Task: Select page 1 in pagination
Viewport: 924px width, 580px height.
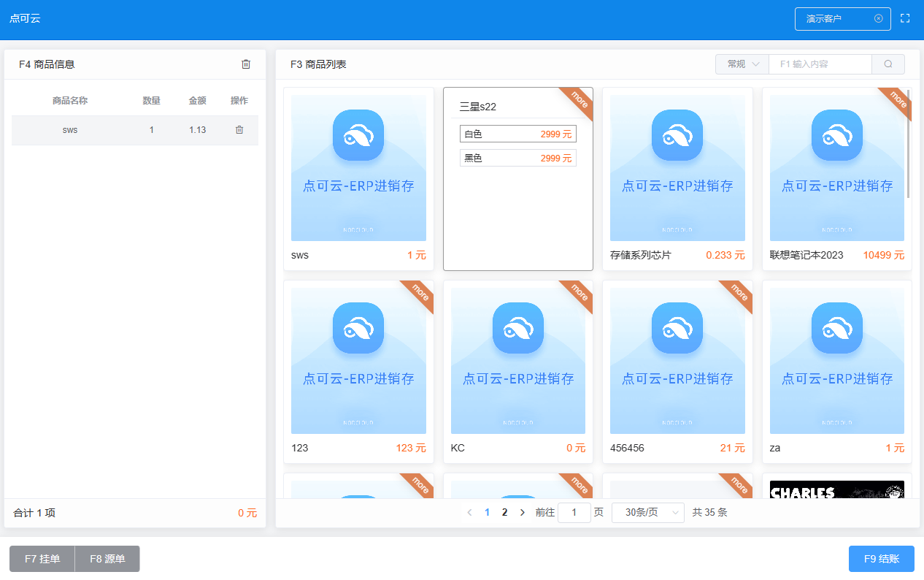Action: click(x=487, y=513)
